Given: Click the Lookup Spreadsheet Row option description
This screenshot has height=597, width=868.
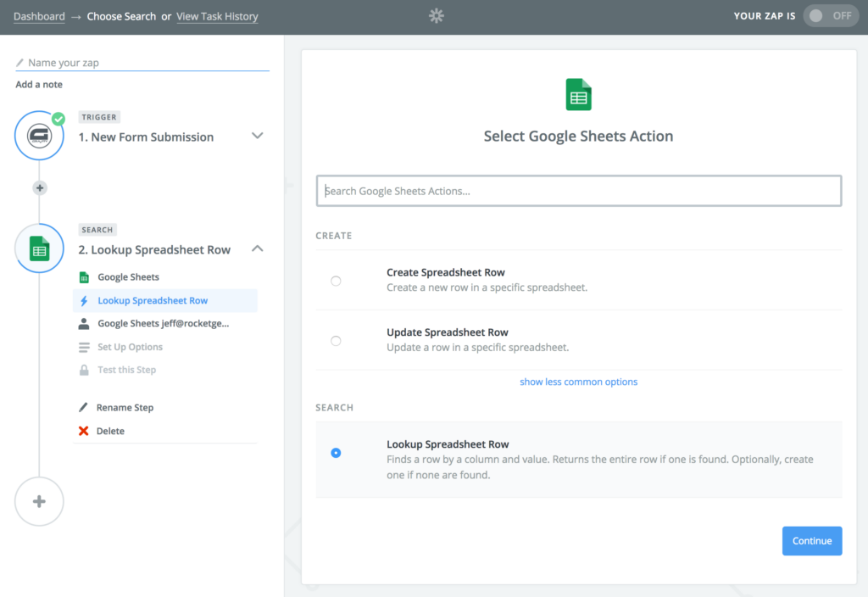Looking at the screenshot, I should pyautogui.click(x=600, y=467).
